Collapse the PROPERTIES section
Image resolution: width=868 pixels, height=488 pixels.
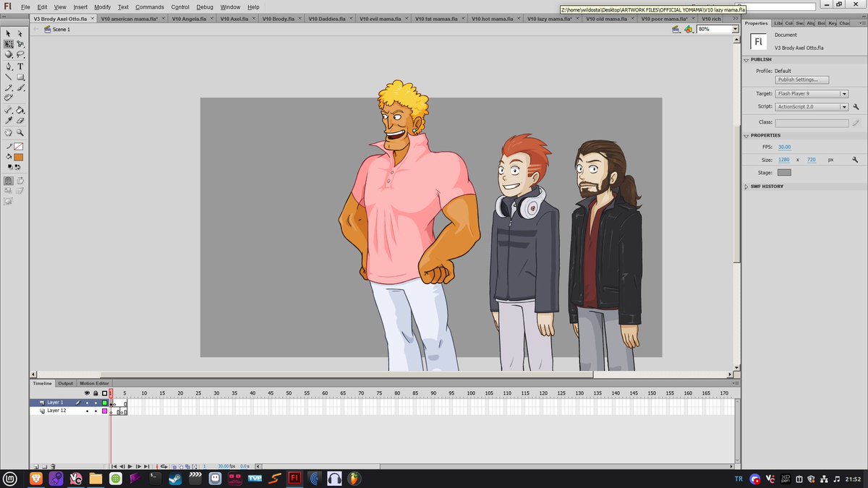746,135
